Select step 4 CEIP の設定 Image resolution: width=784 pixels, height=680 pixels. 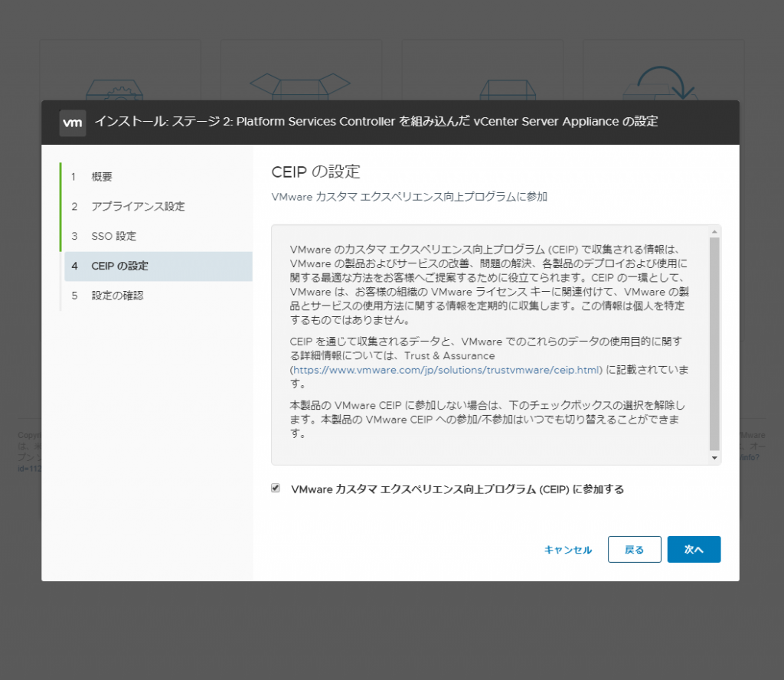[158, 266]
